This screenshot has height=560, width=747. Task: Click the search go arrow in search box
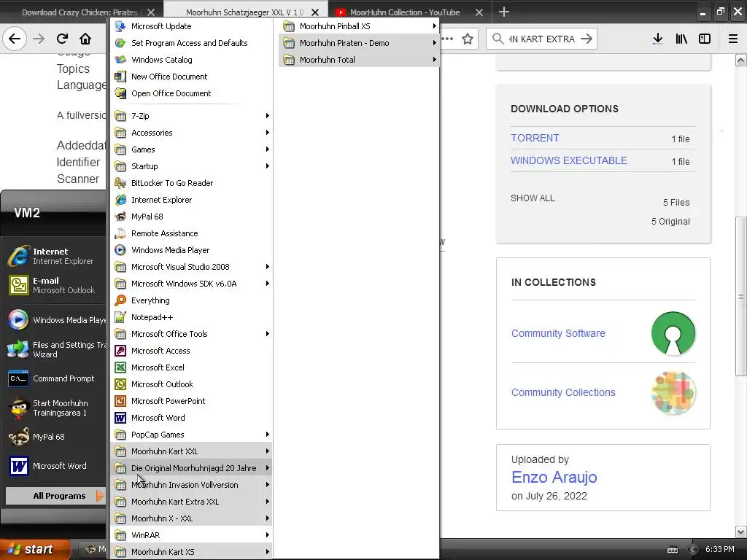pos(587,39)
